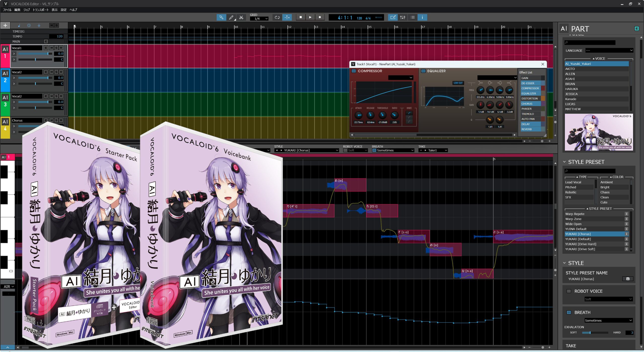This screenshot has width=644, height=352.
Task: Open the list view icon
Action: (x=413, y=17)
